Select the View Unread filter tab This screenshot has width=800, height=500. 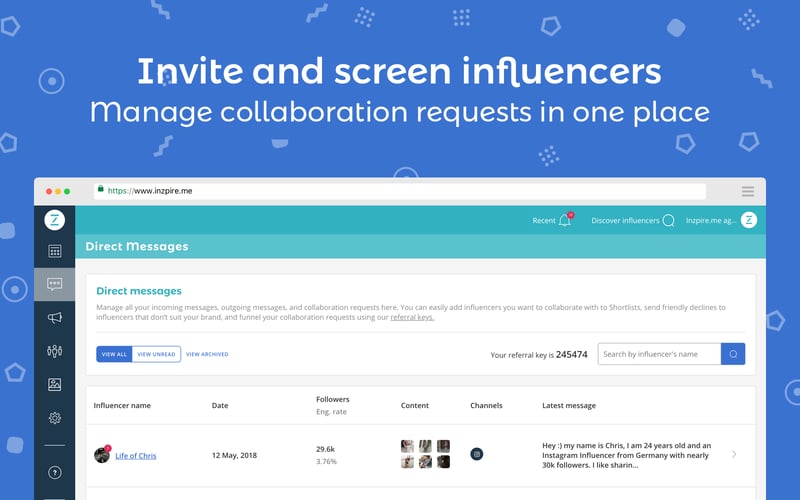(156, 354)
